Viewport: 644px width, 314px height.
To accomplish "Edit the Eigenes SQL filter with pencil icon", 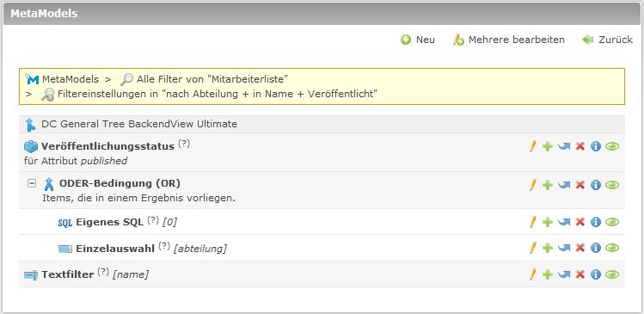I will [533, 222].
